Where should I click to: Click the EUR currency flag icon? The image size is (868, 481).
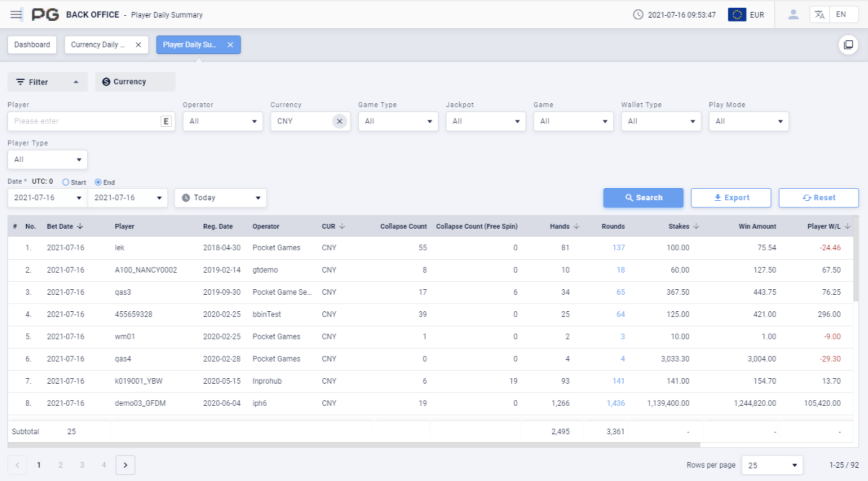click(x=736, y=15)
